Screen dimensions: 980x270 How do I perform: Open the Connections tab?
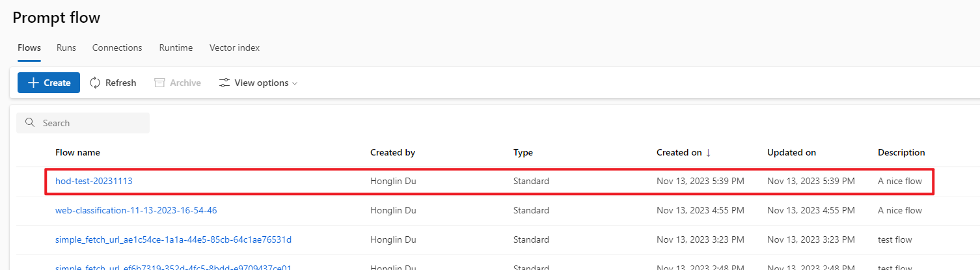pos(117,47)
